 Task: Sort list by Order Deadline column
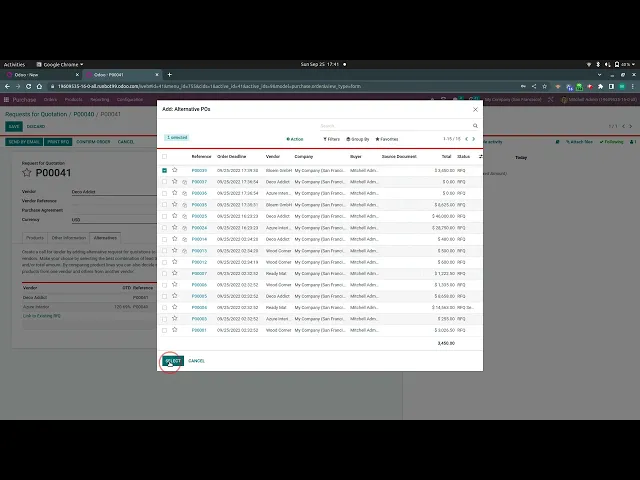(231, 156)
